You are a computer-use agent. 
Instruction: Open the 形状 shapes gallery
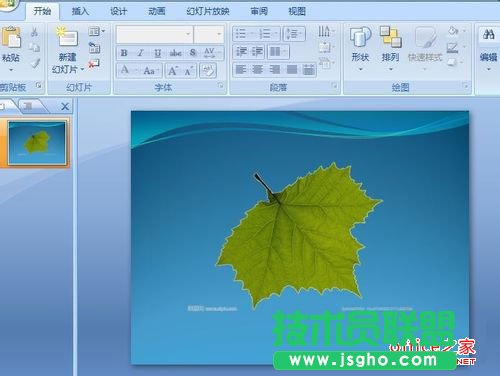pos(360,48)
